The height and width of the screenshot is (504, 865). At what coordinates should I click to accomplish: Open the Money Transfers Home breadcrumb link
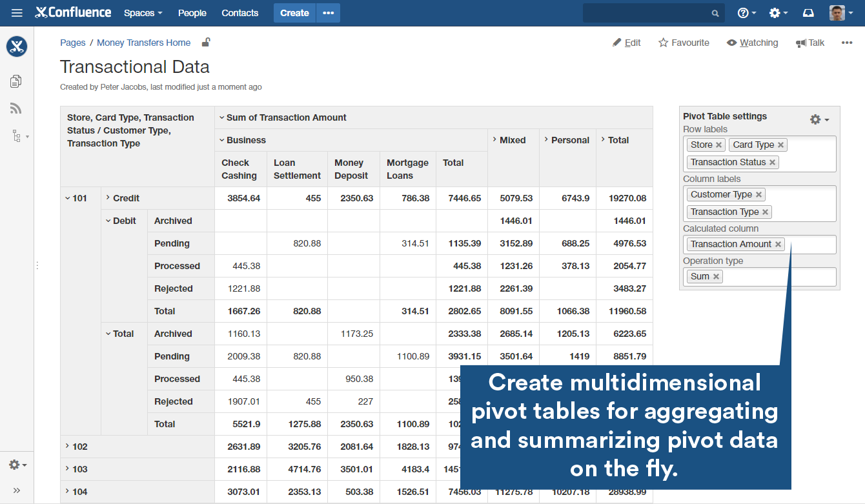[x=143, y=43]
